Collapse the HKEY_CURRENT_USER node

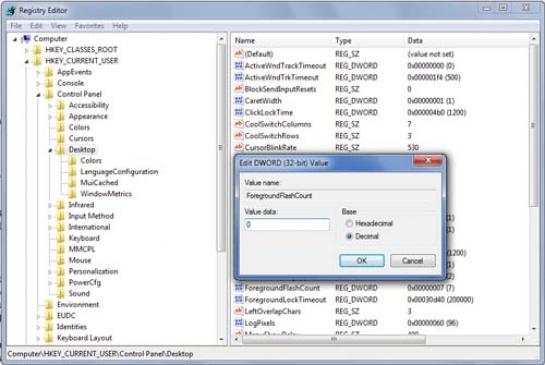[x=27, y=62]
